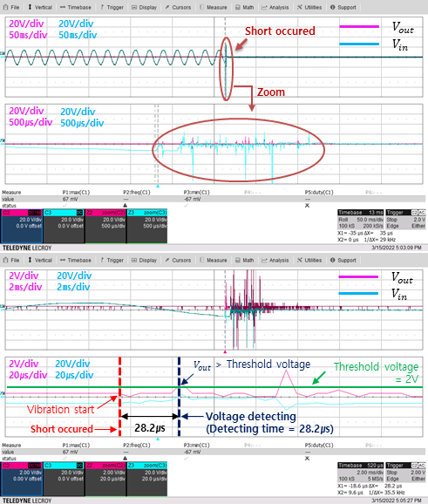Open the Timebase box showing 50.0 ms/div
Screen dimensions: 428x504
click(361, 219)
